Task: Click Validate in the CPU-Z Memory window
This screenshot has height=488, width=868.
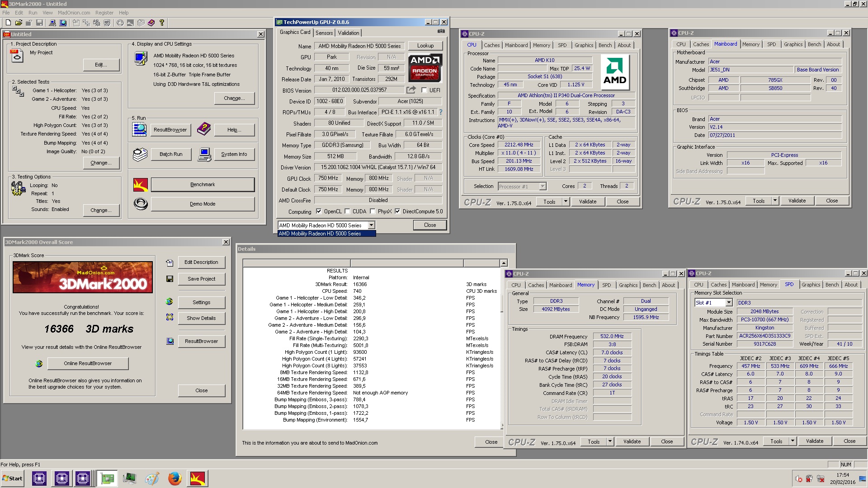Action: click(x=632, y=441)
